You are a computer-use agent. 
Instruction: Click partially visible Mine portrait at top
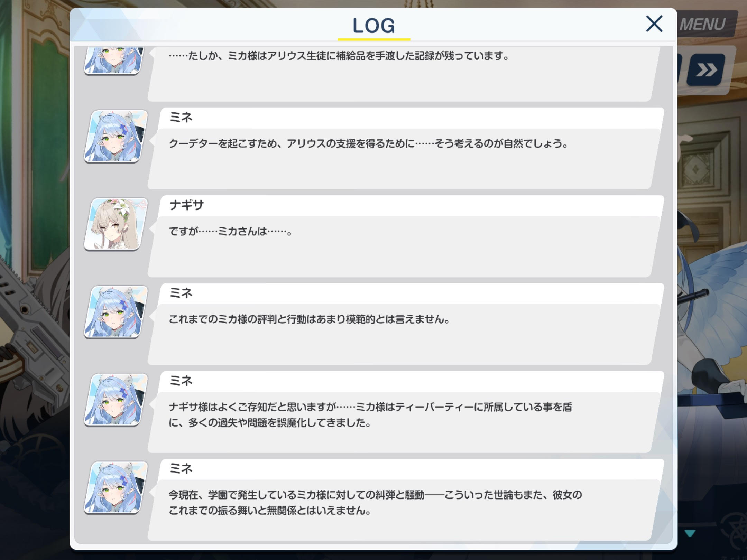click(114, 61)
